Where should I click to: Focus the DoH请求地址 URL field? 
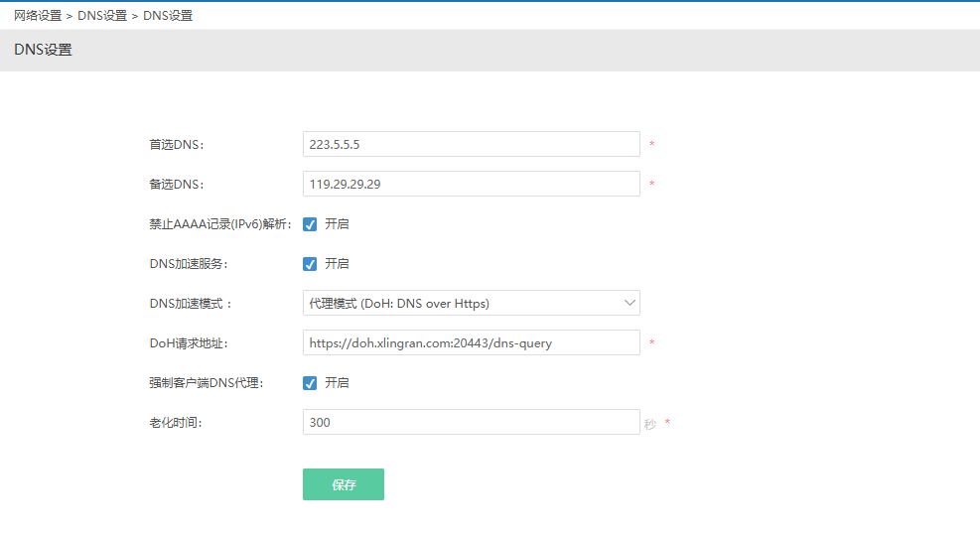click(x=471, y=343)
